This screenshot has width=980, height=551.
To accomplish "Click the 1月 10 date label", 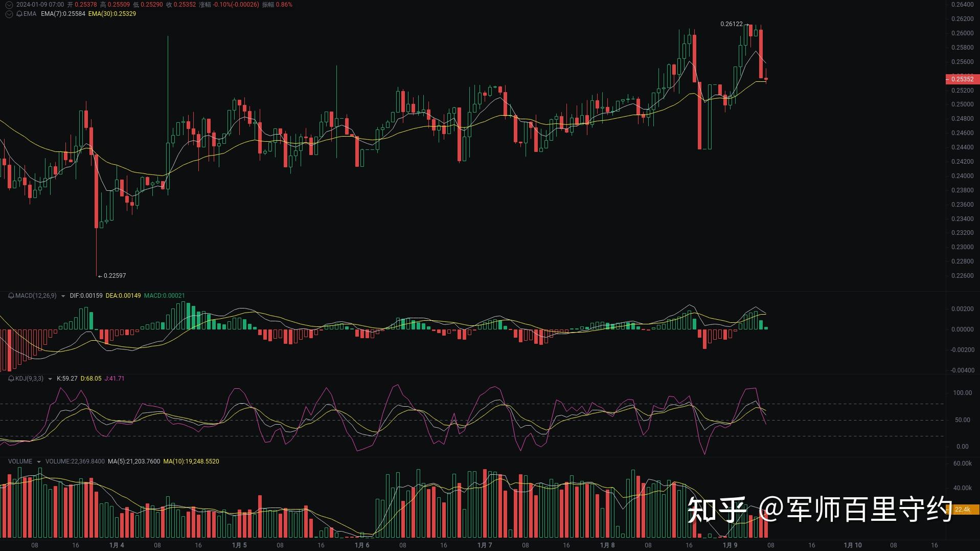I will tap(853, 545).
